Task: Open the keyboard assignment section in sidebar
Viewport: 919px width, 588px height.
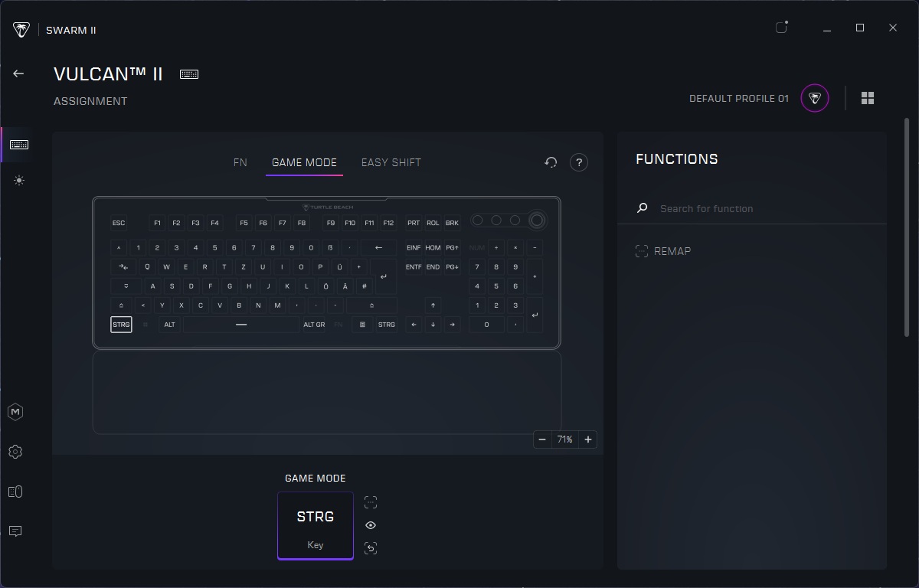Action: click(19, 145)
